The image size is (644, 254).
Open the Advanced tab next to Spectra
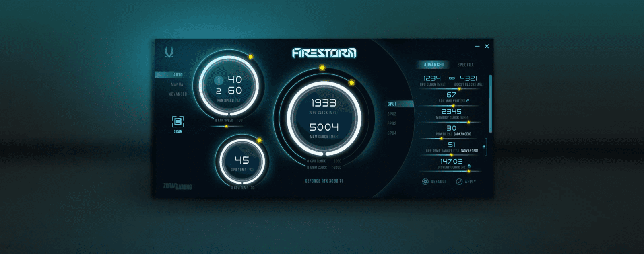pos(433,65)
